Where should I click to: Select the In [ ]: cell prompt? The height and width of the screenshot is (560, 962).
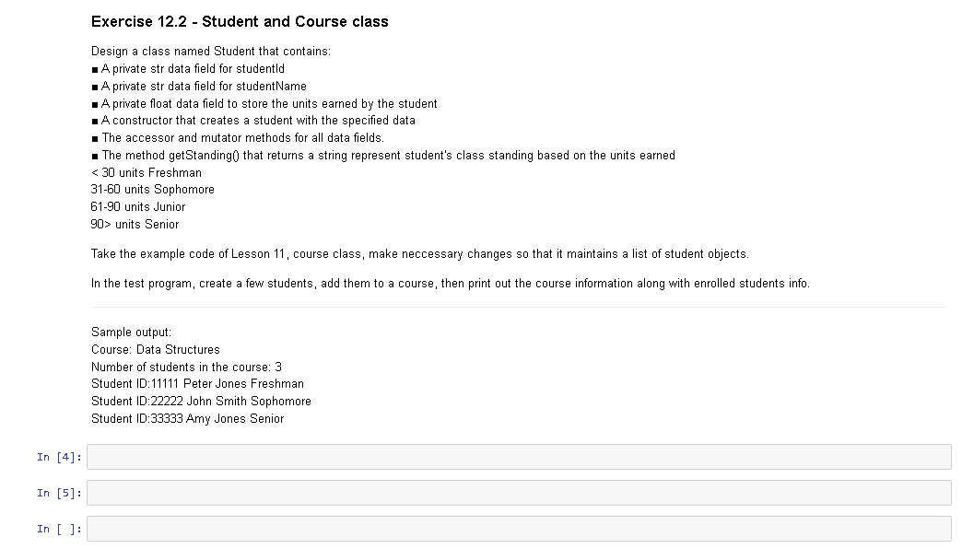[58, 528]
